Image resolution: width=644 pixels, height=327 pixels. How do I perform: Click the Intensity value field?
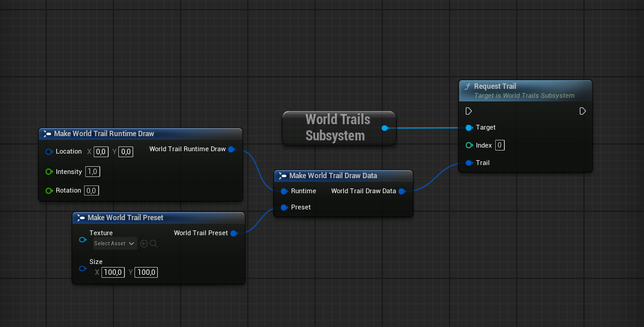(x=93, y=172)
